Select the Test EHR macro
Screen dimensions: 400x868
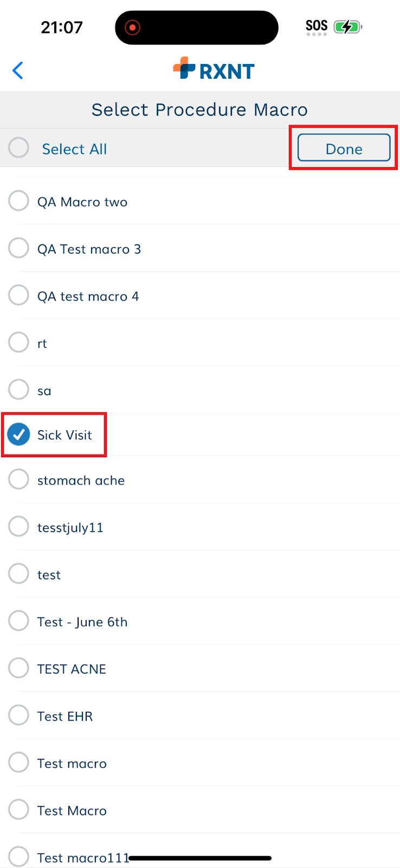200,715
